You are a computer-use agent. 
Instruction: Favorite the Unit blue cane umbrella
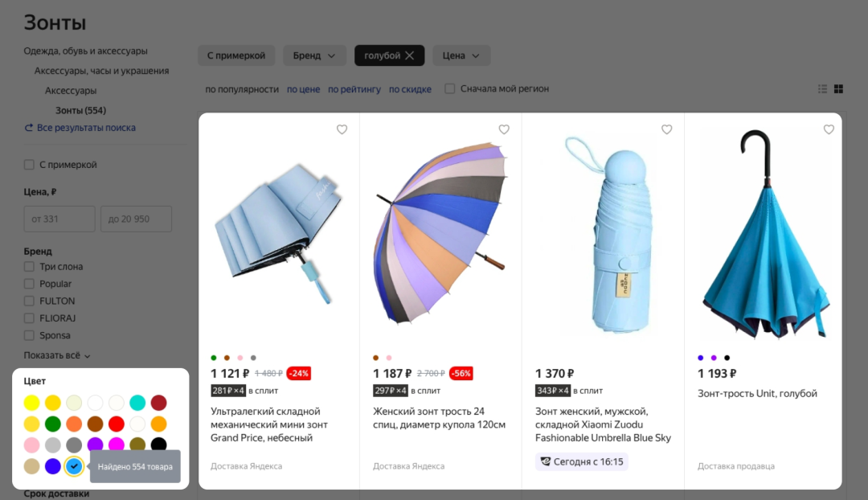point(829,129)
